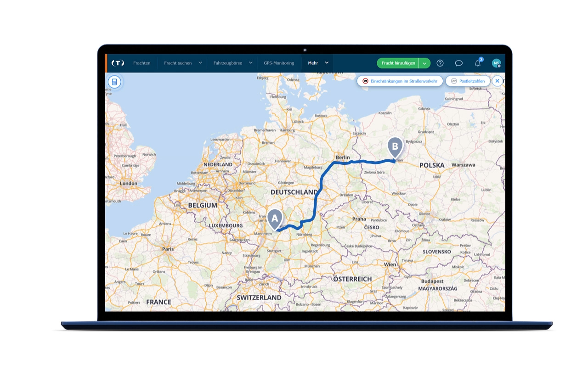Toggle Postleitzahlen map overlay
Image resolution: width=588 pixels, height=382 pixels.
click(468, 81)
